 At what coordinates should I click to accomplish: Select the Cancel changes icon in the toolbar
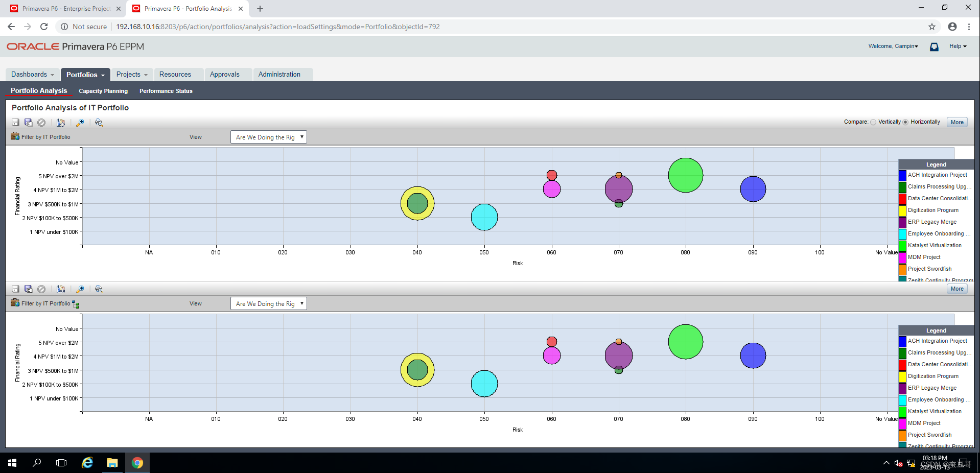point(41,123)
